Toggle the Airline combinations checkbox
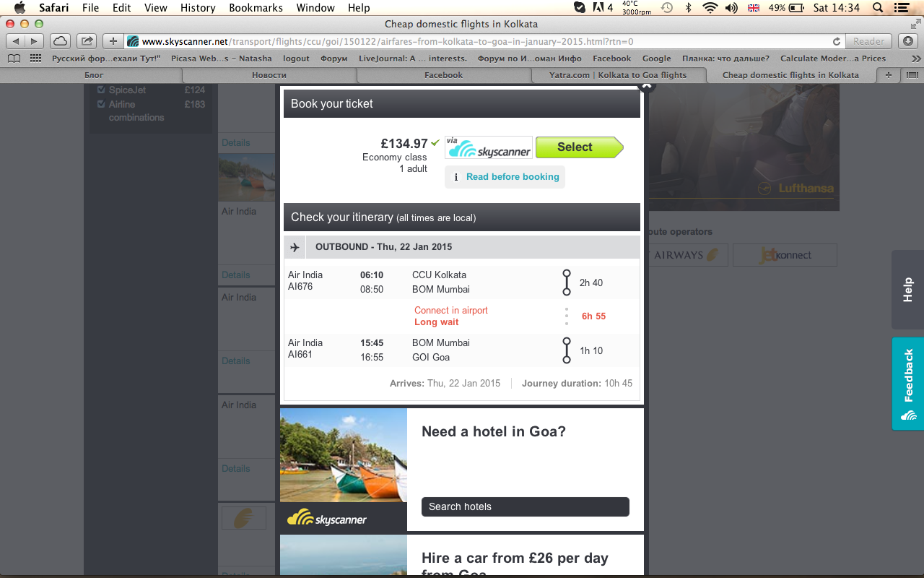The height and width of the screenshot is (578, 924). (101, 105)
